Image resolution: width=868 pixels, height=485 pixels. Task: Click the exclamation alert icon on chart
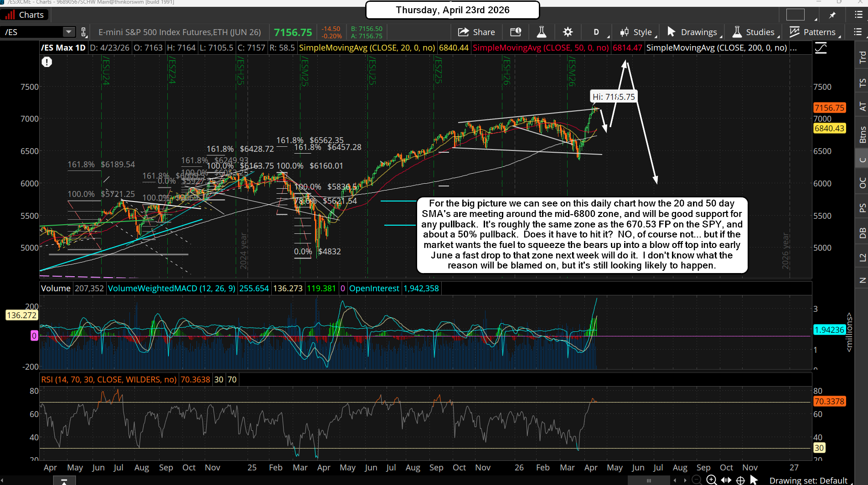click(46, 62)
